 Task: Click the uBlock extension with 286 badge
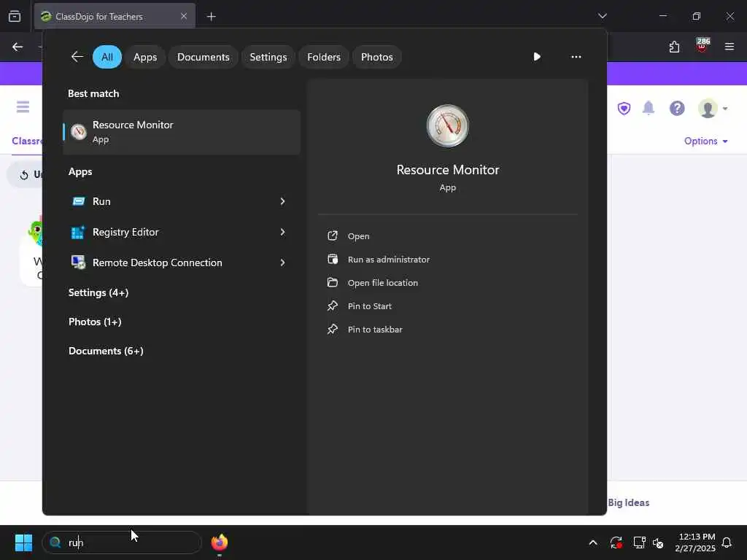pos(702,46)
